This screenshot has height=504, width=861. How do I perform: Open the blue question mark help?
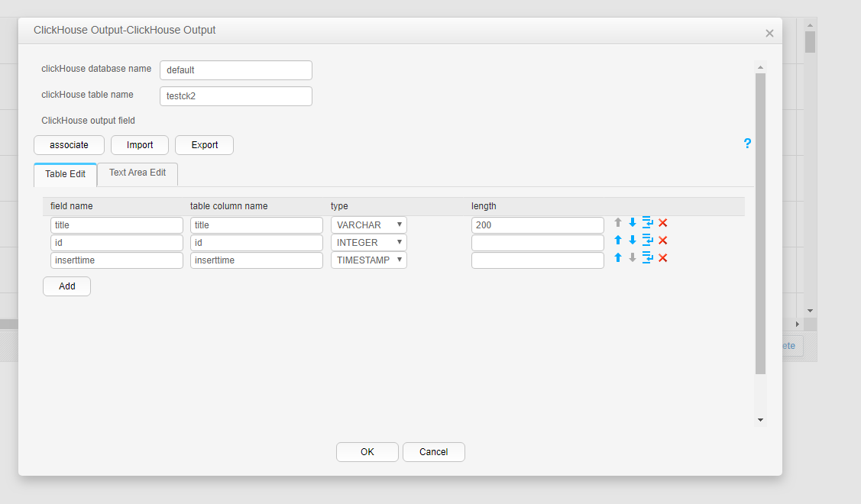pos(747,144)
